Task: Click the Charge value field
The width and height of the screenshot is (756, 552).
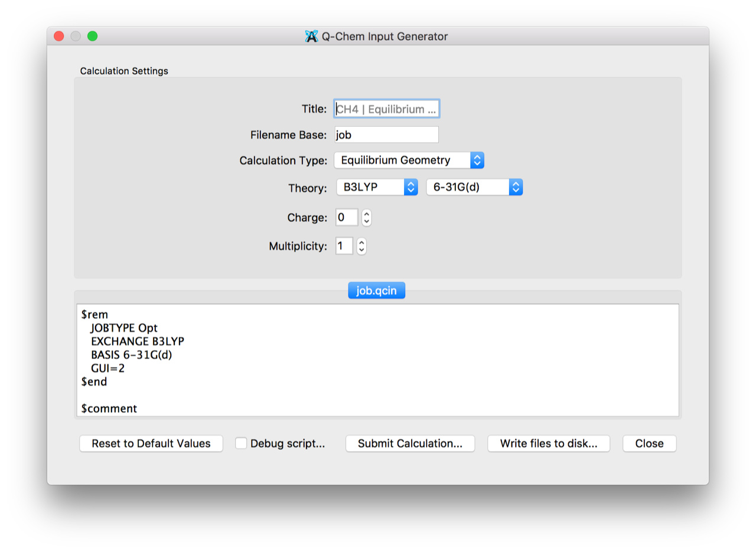Action: (347, 217)
